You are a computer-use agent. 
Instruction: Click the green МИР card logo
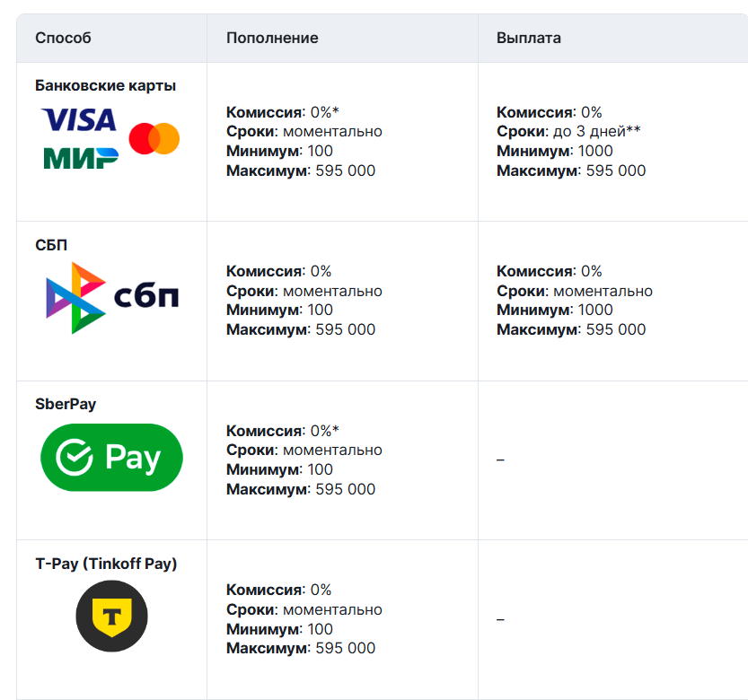81,158
